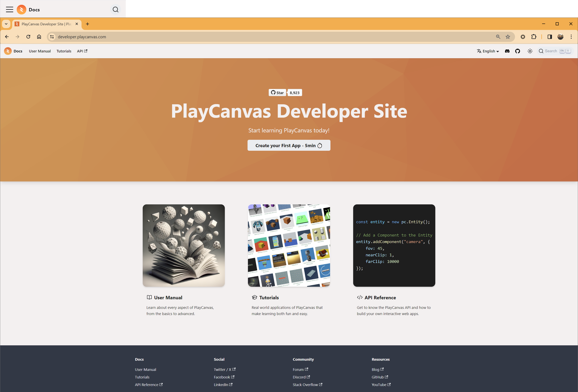The height and width of the screenshot is (392, 578).
Task: Click the Tutorials thumbnail grid image
Action: (289, 245)
